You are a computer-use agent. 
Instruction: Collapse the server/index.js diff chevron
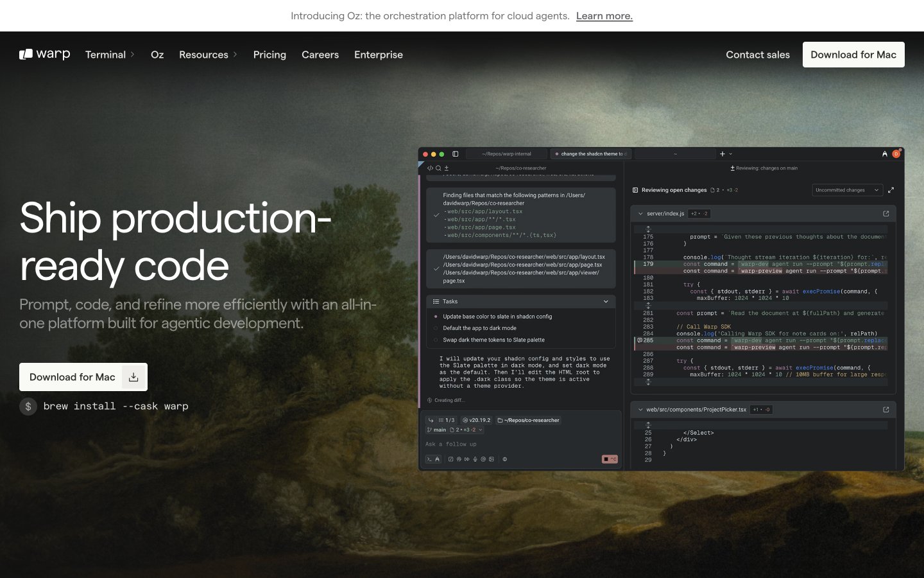click(x=640, y=214)
